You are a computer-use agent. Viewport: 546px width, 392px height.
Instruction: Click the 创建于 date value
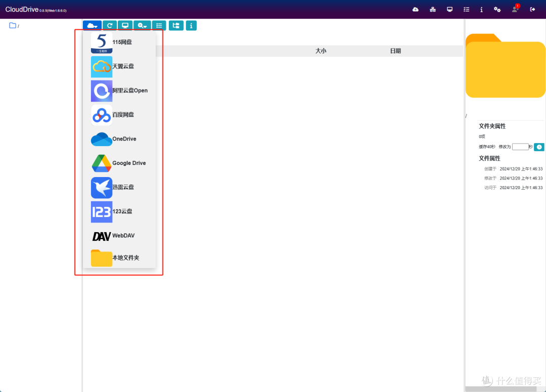pos(521,169)
